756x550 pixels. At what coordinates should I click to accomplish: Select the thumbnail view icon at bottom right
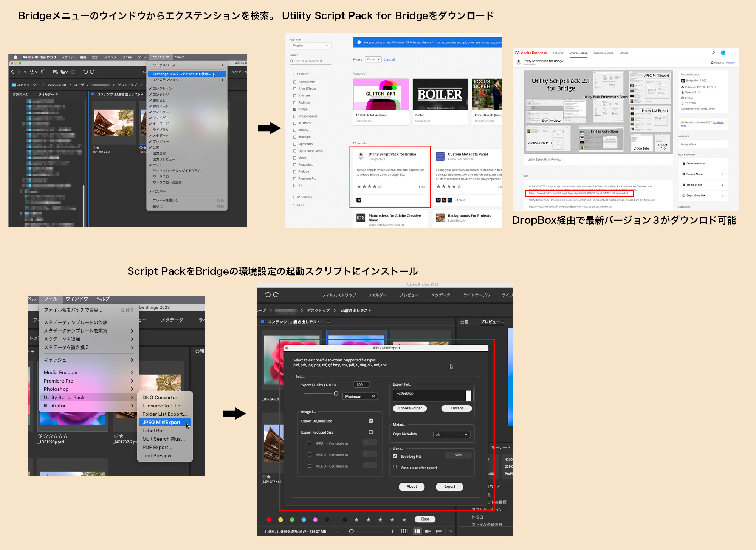click(x=417, y=531)
